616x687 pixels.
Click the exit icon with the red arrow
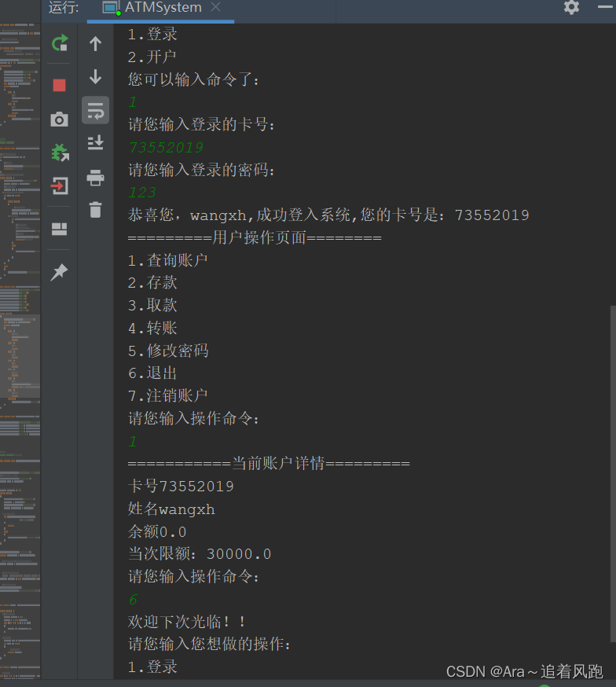click(x=60, y=186)
